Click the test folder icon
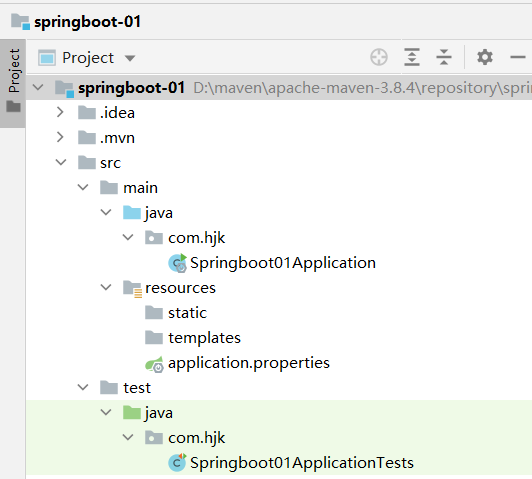532x479 pixels. (x=109, y=387)
